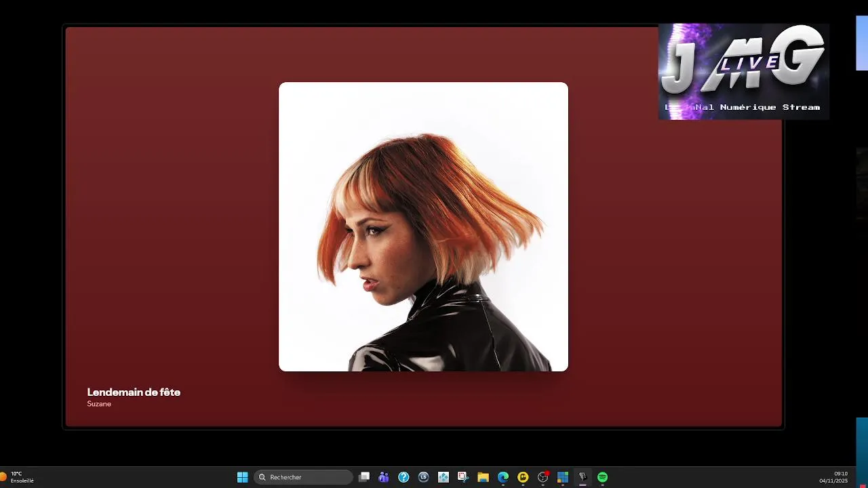Open File Explorer from the taskbar
Image resolution: width=868 pixels, height=488 pixels.
tap(483, 477)
